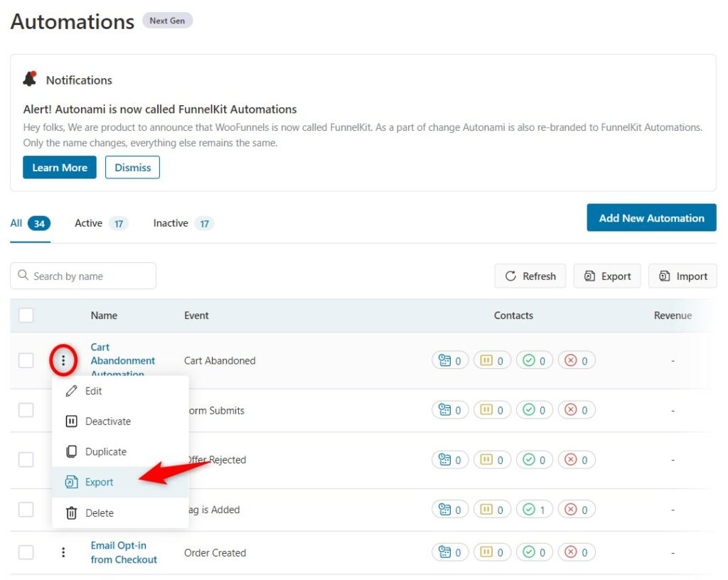Click paused contacts badge in Form Submits row
728x580 pixels.
tap(492, 410)
